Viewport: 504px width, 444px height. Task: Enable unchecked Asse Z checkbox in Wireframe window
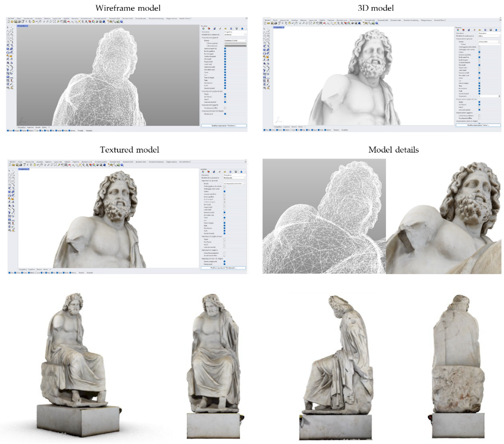coord(225,99)
